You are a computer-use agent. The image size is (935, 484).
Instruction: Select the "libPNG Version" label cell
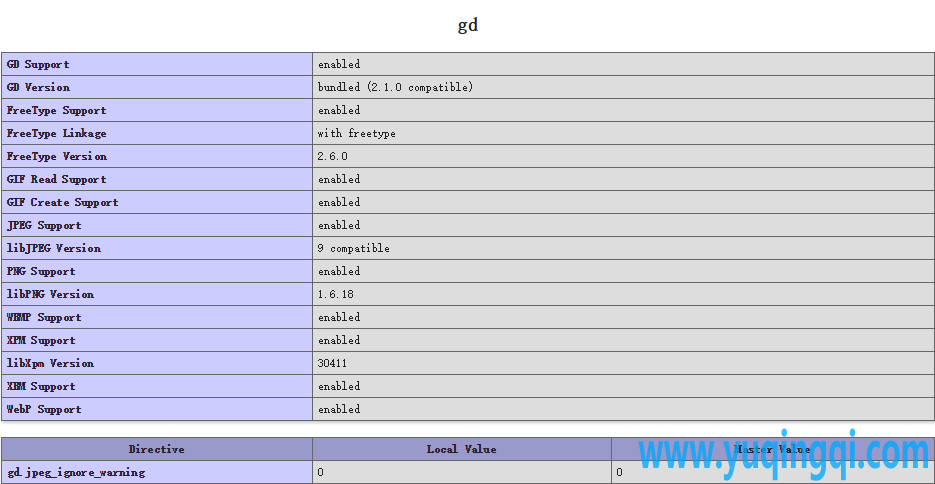[x=157, y=294]
